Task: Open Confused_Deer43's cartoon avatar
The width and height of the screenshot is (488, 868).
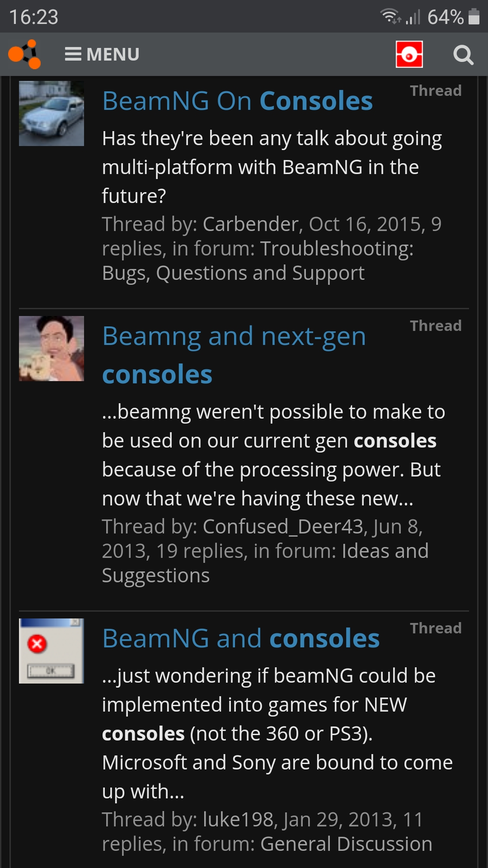Action: click(52, 349)
